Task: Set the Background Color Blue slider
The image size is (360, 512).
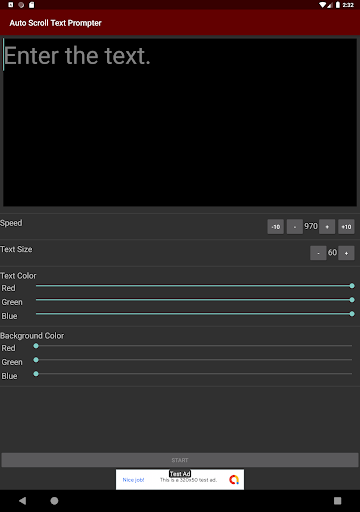Action: point(194,374)
